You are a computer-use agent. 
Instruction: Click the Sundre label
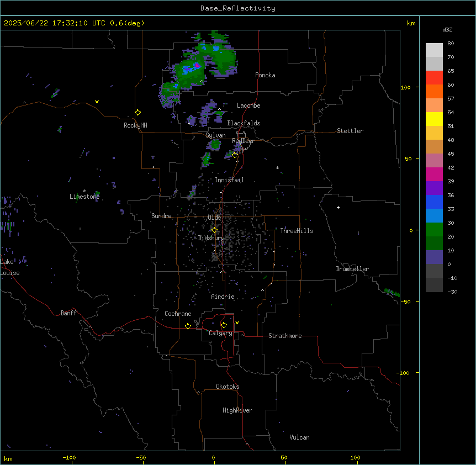pyautogui.click(x=161, y=216)
